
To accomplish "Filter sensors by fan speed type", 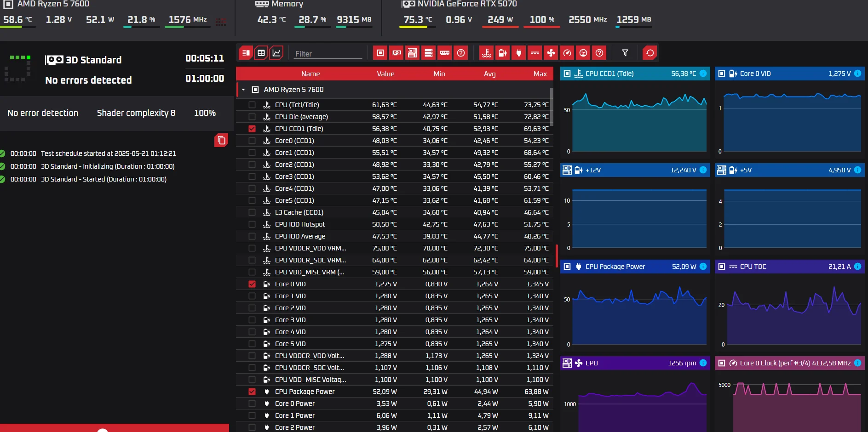I will pyautogui.click(x=551, y=53).
